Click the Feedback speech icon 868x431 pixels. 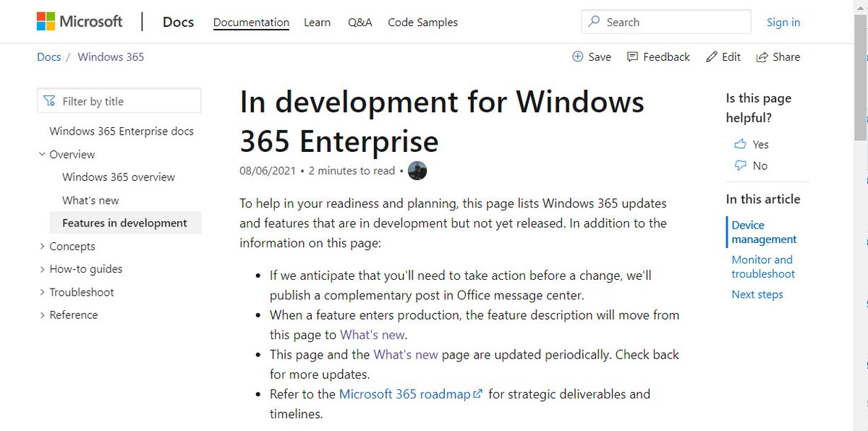632,56
